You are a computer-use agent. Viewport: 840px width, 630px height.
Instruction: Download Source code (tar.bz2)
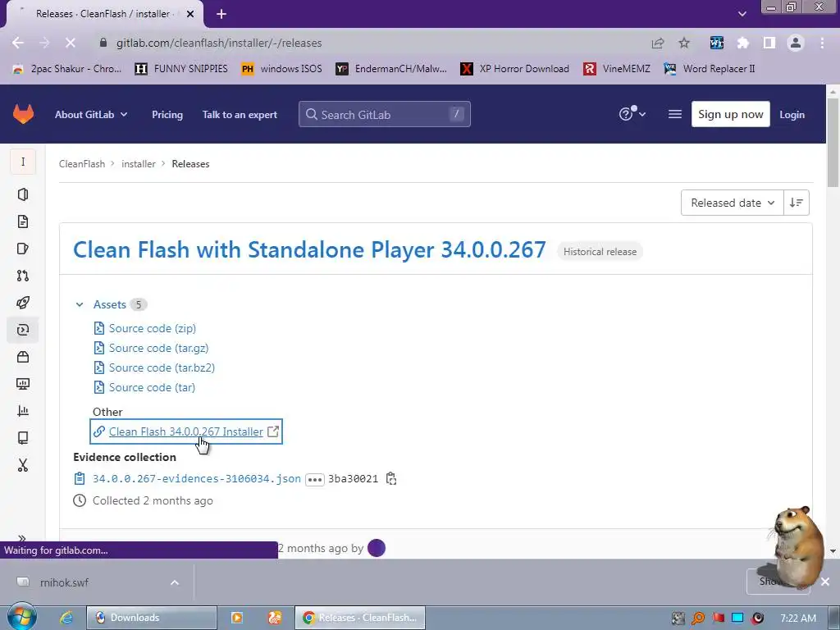[x=162, y=367]
